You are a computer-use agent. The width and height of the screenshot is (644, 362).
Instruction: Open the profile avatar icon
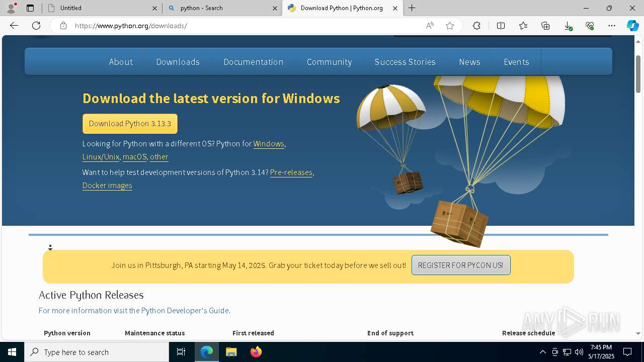click(11, 8)
